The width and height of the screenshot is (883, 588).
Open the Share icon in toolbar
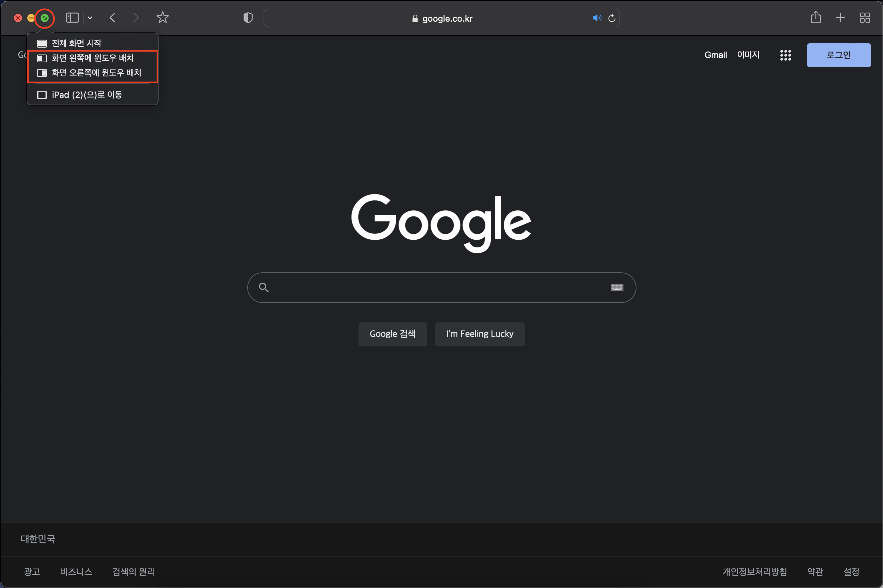pyautogui.click(x=815, y=18)
